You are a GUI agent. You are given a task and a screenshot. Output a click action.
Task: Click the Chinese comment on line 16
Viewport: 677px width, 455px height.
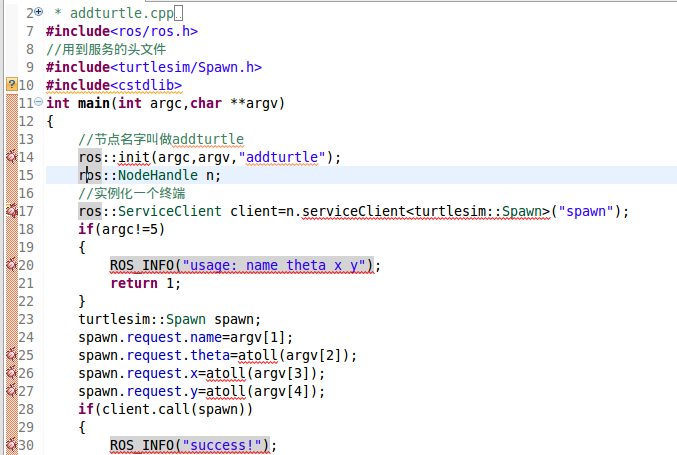[x=132, y=193]
